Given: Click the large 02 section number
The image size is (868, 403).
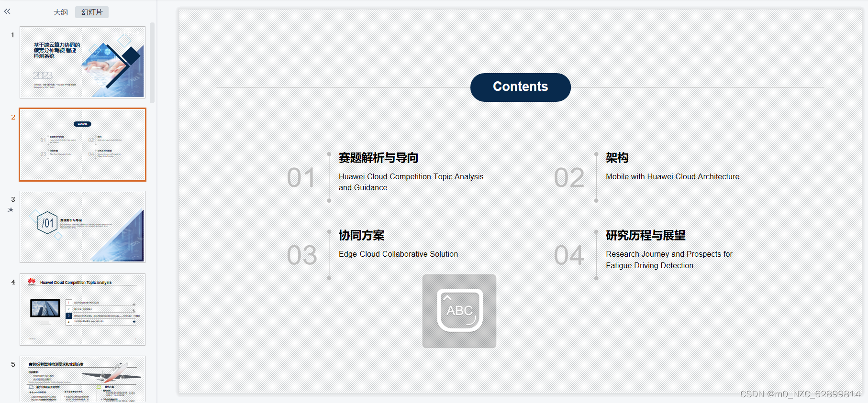Looking at the screenshot, I should point(569,178).
